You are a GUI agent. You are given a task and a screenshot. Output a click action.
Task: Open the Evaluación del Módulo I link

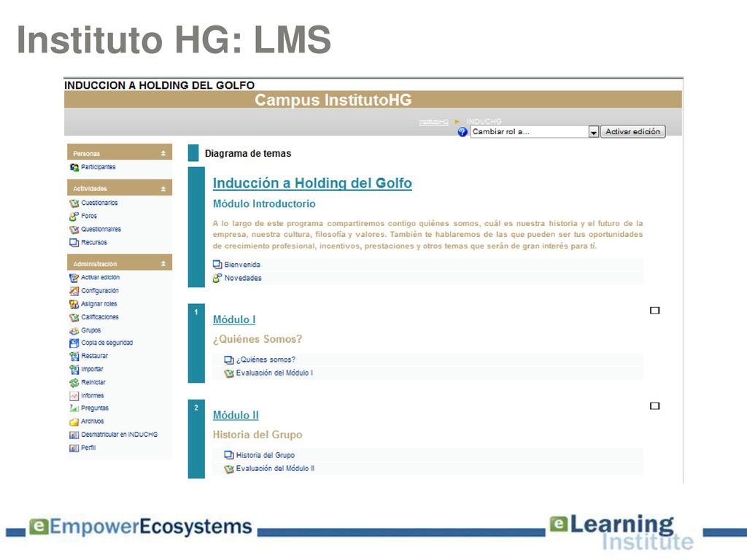tap(274, 373)
